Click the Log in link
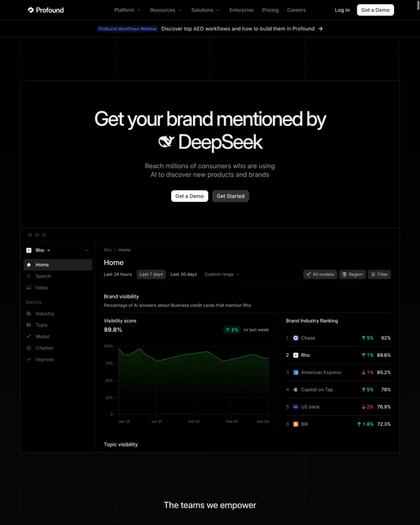420x525 pixels. (342, 10)
